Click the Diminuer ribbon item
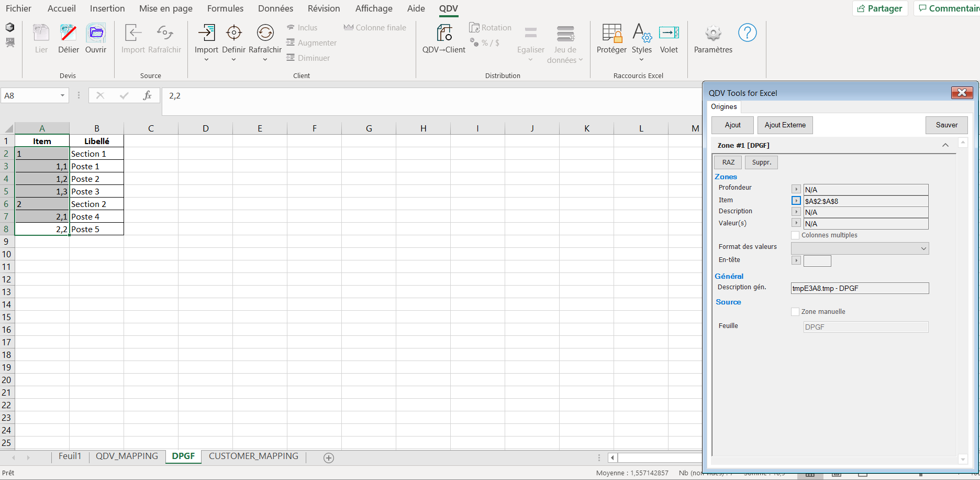This screenshot has height=480, width=980. pyautogui.click(x=308, y=58)
